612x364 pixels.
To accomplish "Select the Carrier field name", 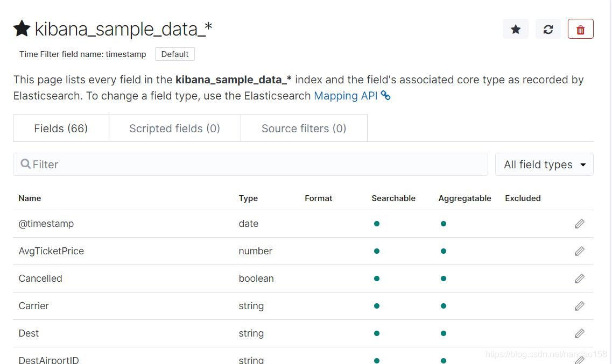I will pos(33,306).
